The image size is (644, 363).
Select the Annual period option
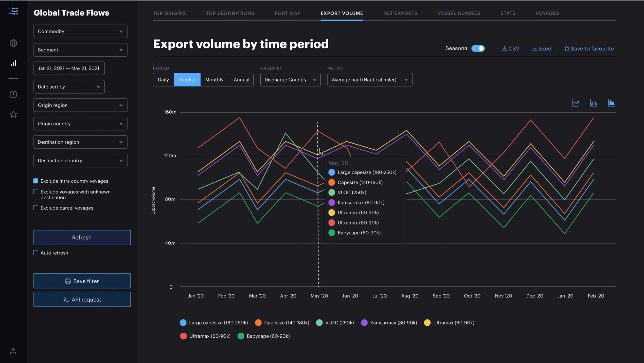point(241,80)
